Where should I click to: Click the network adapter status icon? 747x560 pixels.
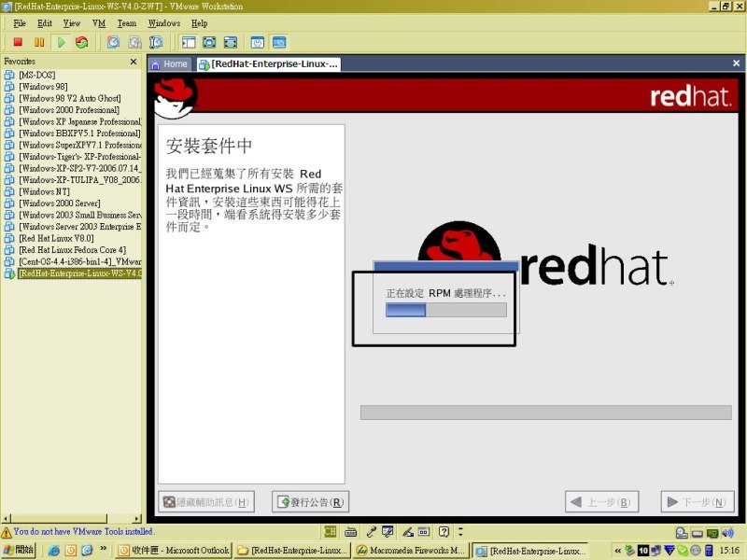click(x=712, y=533)
